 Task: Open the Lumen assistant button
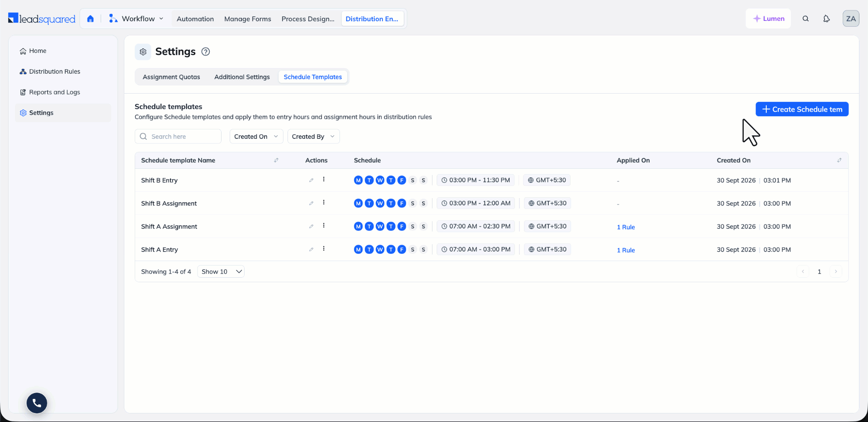(769, 19)
